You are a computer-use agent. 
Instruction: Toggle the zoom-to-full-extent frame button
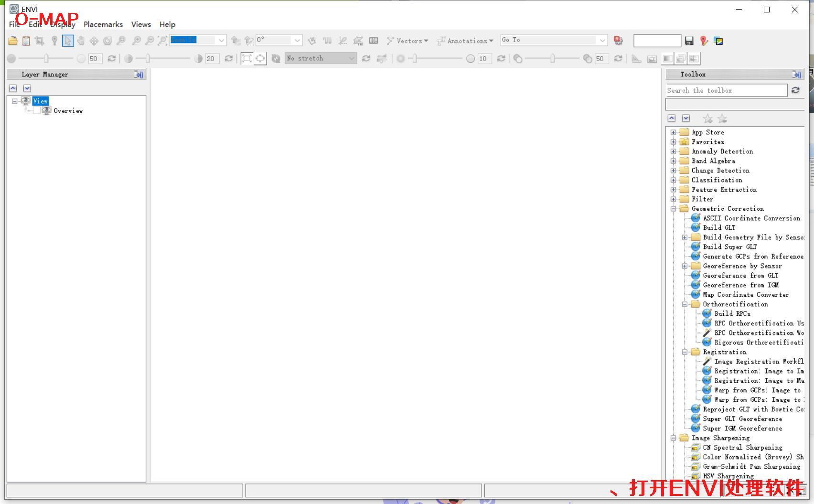pos(246,59)
